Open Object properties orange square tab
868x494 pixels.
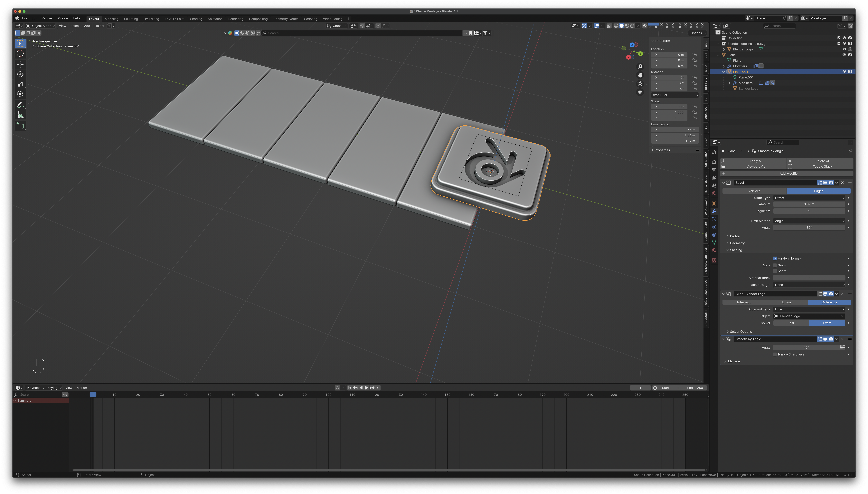[714, 204]
